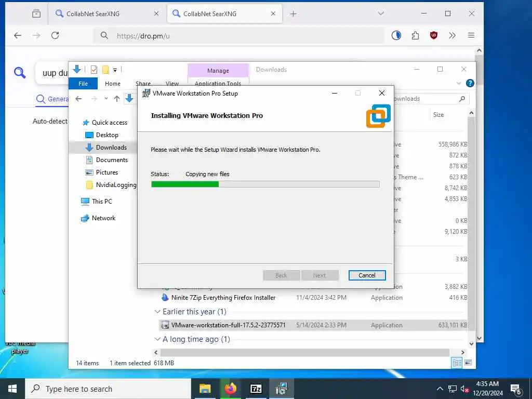Reload the current Firefox page

[55, 35]
